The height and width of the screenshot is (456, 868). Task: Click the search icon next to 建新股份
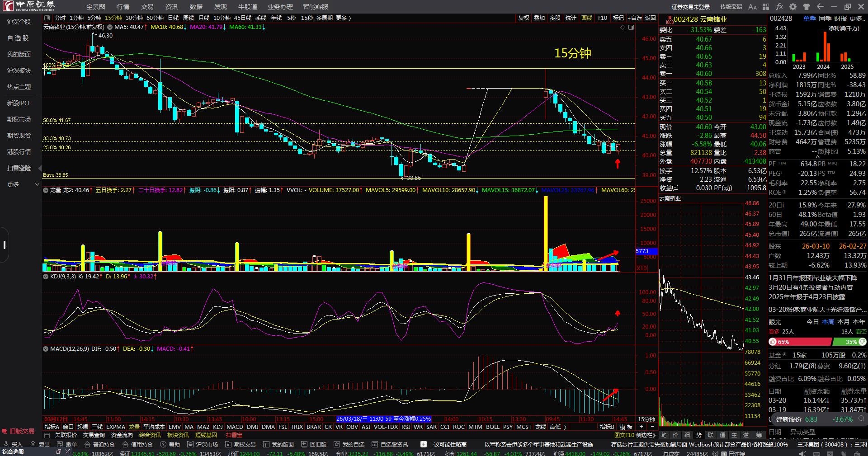[x=862, y=419]
